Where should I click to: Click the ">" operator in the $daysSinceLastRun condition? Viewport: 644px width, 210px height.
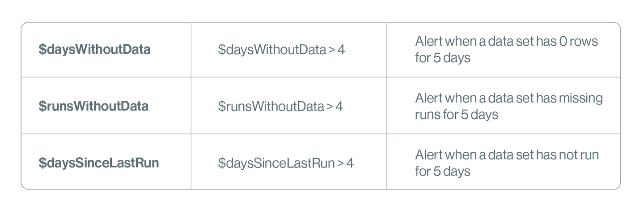(340, 163)
